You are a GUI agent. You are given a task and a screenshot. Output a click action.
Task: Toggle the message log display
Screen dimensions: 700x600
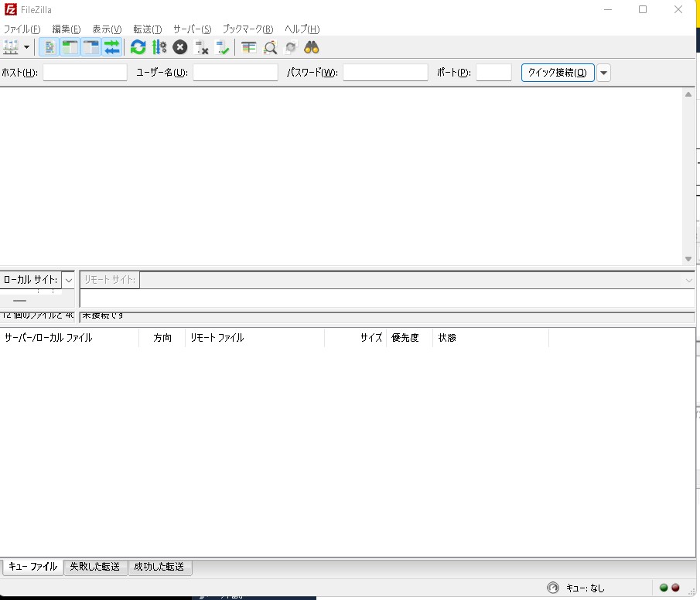click(x=49, y=47)
